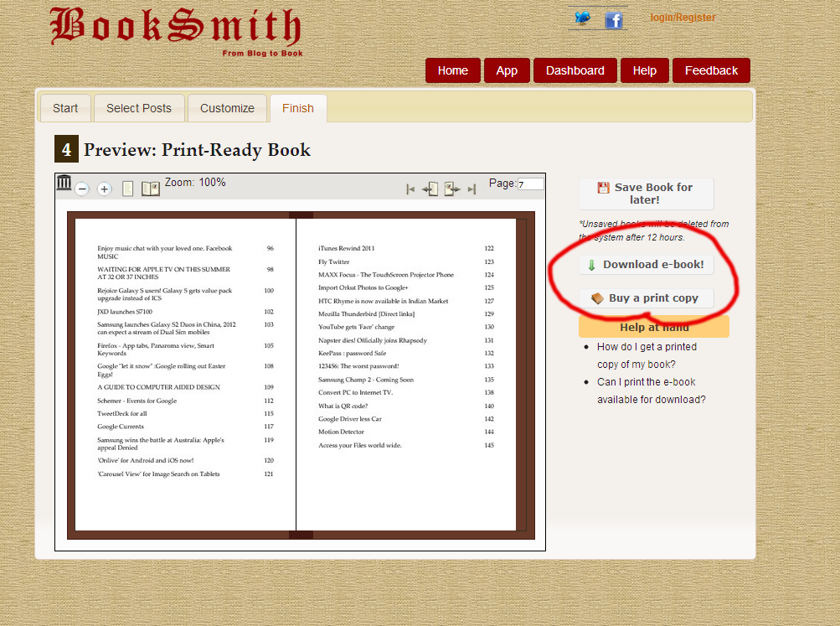Click 'Google Driver less Car' entry
Screen dimensions: 840x626
point(350,419)
